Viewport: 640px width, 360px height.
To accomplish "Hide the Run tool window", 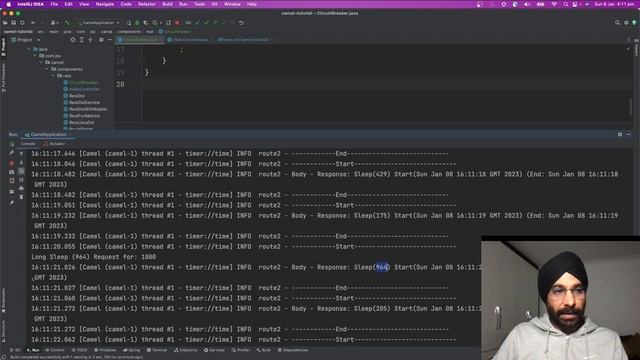I will click(x=629, y=134).
